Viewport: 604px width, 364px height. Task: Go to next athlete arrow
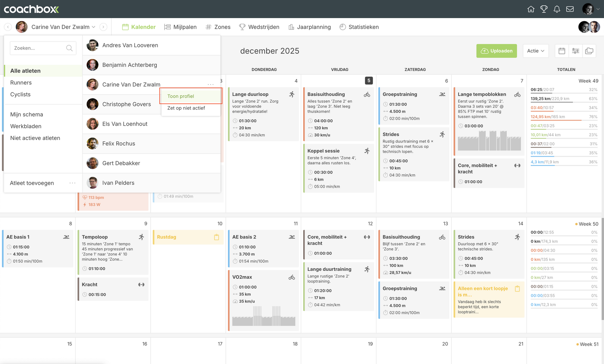(x=103, y=27)
